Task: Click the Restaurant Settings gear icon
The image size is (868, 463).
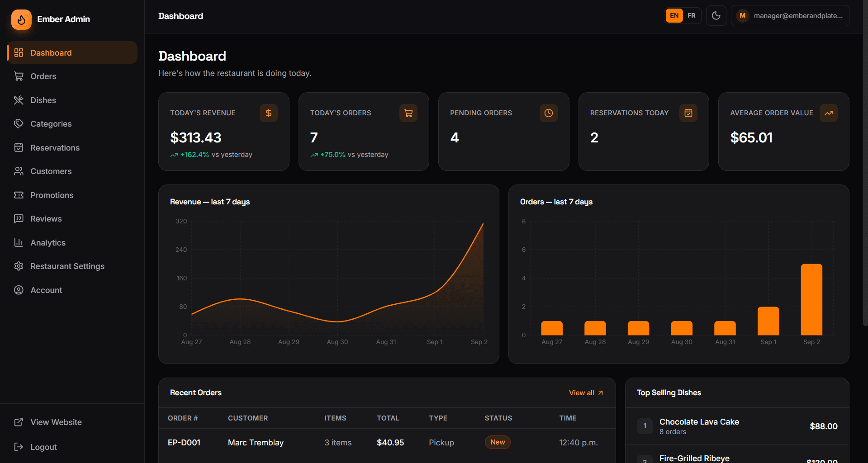Action: tap(19, 266)
